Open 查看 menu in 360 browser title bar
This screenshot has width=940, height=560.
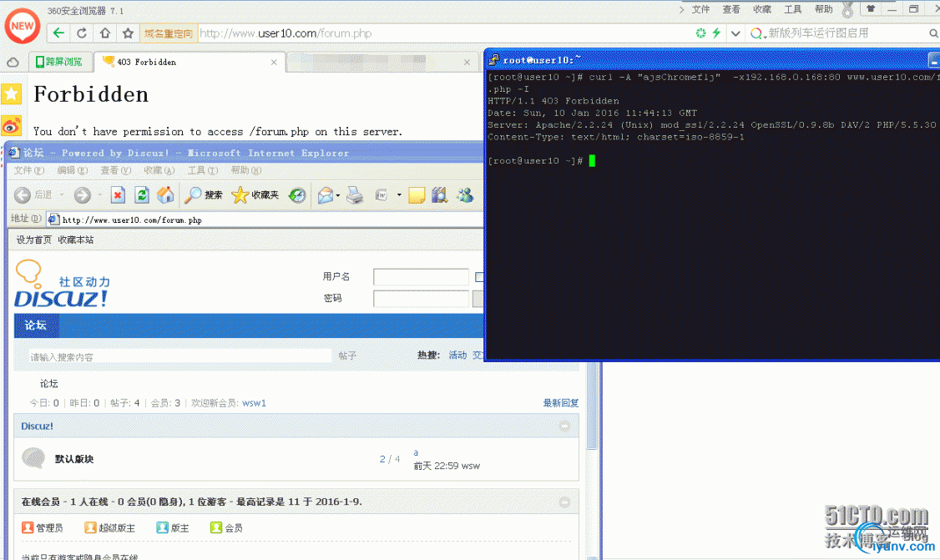click(730, 9)
